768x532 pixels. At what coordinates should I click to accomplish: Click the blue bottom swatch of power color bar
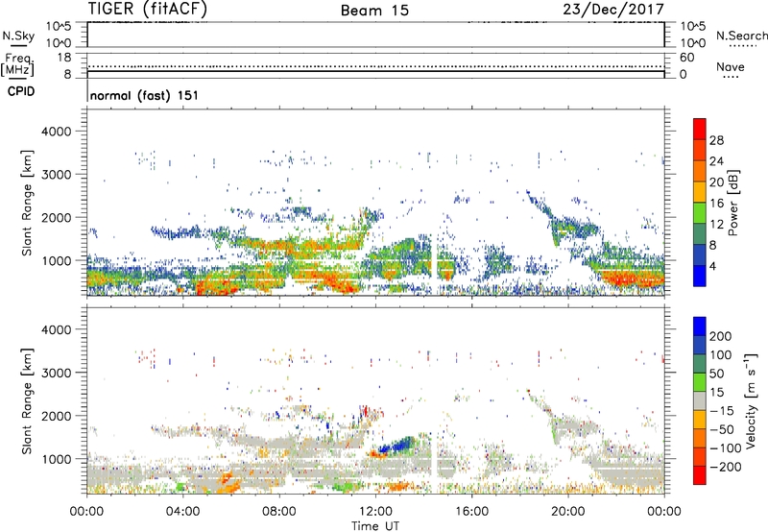click(700, 276)
